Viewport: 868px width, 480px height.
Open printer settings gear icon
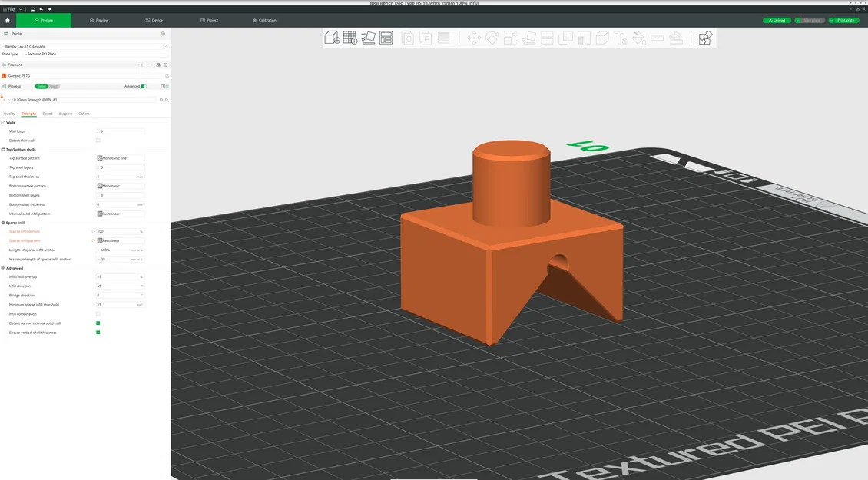tap(163, 34)
